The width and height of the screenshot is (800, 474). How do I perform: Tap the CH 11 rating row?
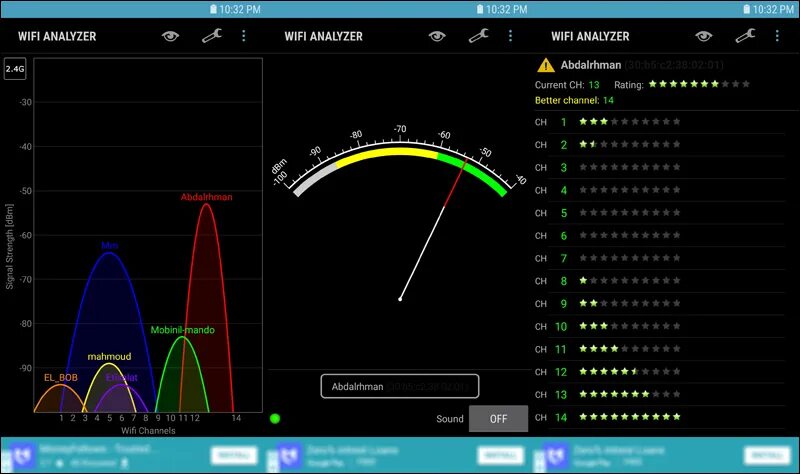(659, 350)
